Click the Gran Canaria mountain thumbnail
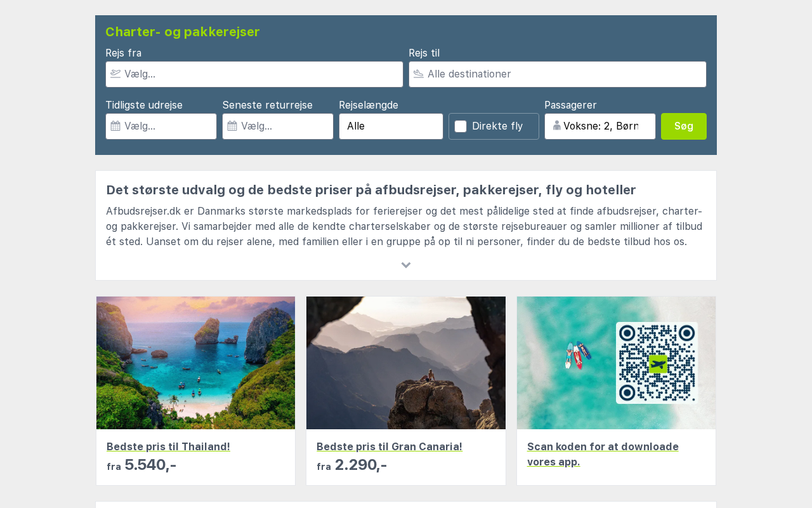The height and width of the screenshot is (508, 812). [406, 363]
